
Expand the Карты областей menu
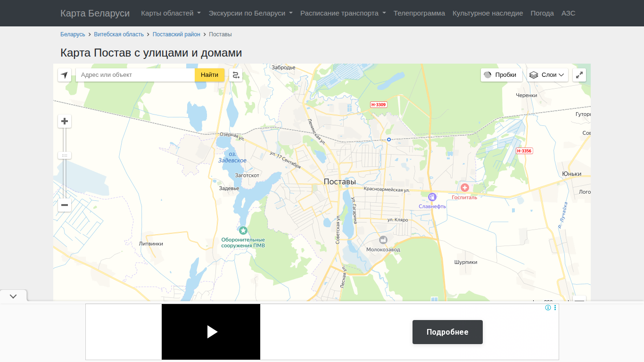pos(171,13)
